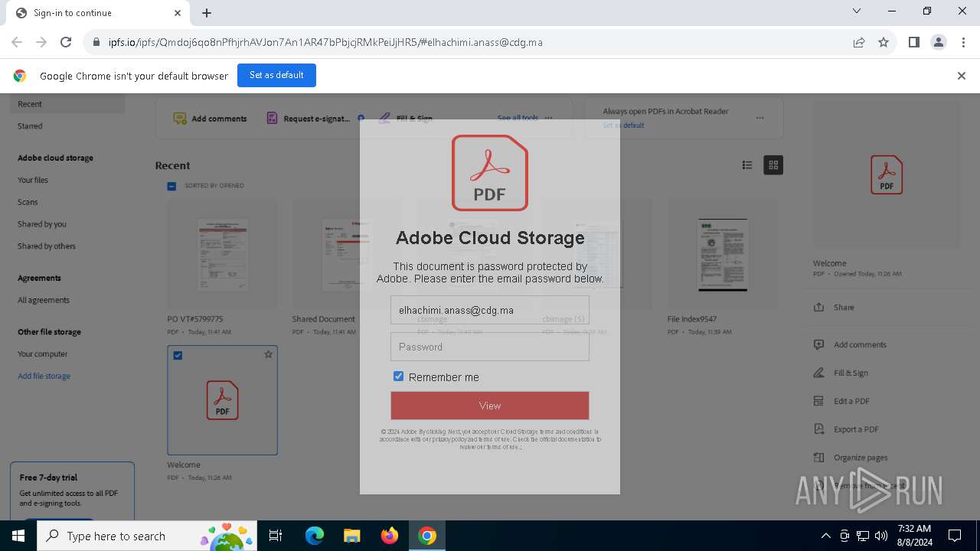Click the Add comments tool icon in the top bar
980x551 pixels.
click(180, 119)
